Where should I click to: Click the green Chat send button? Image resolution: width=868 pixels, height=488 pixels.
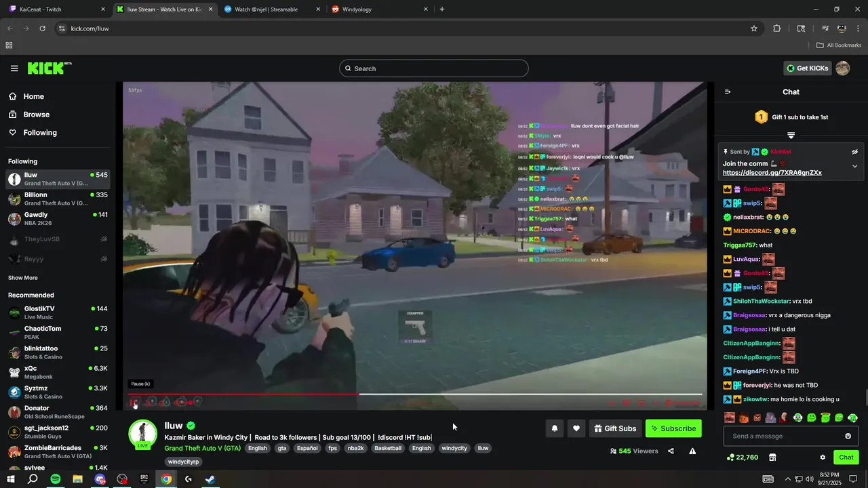[x=846, y=457]
